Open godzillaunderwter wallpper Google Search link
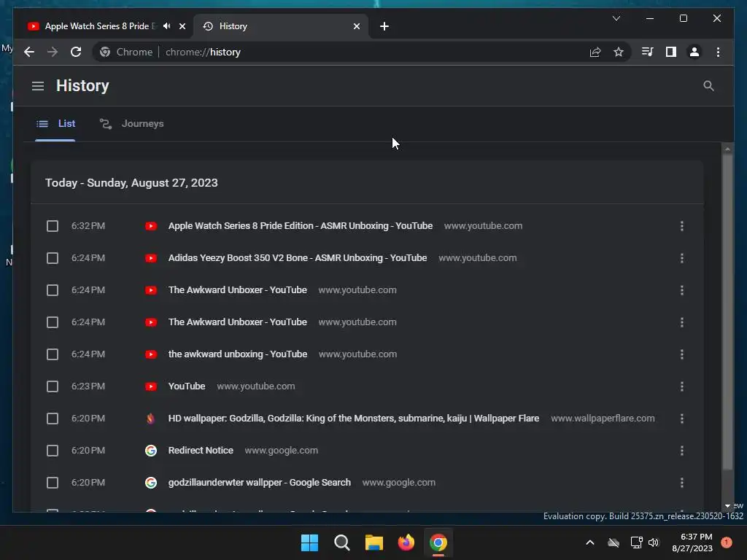Image resolution: width=747 pixels, height=560 pixels. 259,483
